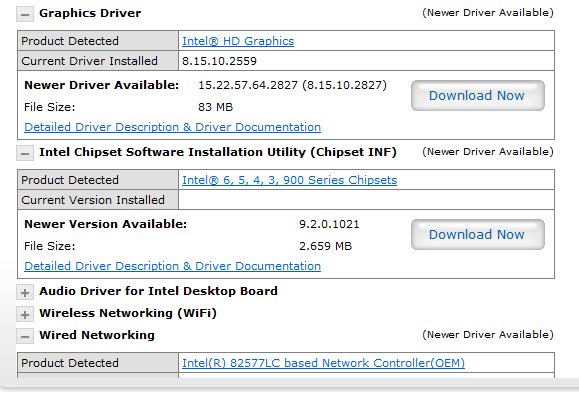Screen dimensions: 579x394
Task: Open graphics driver Detailed Driver Description link
Action: tap(172, 127)
